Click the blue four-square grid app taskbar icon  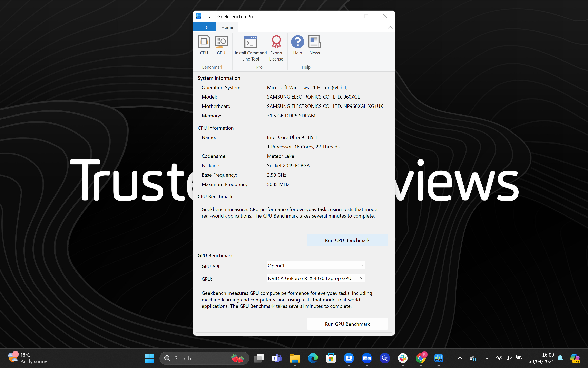pyautogui.click(x=349, y=358)
